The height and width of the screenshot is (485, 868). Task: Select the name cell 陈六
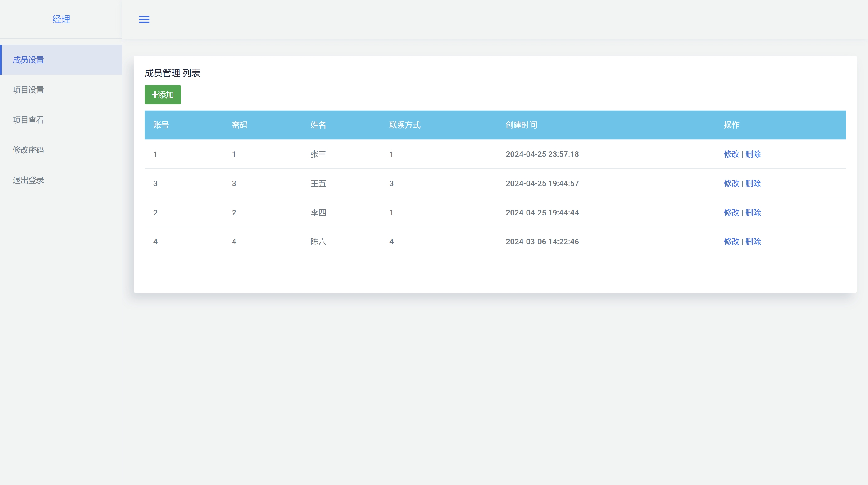[318, 242]
